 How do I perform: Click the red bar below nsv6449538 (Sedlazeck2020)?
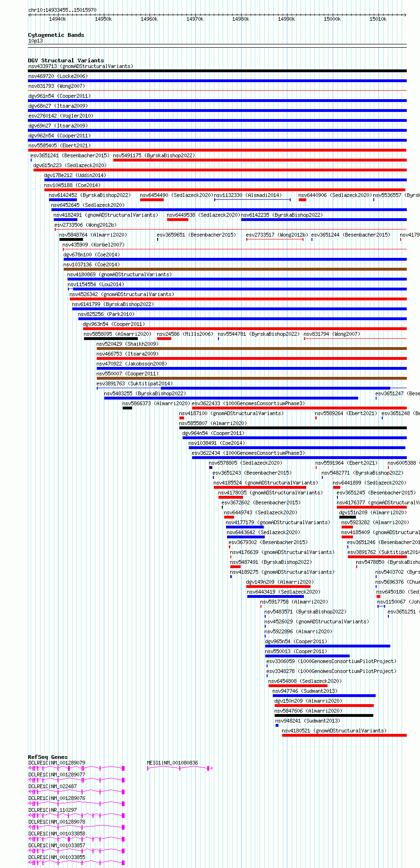coord(177,220)
